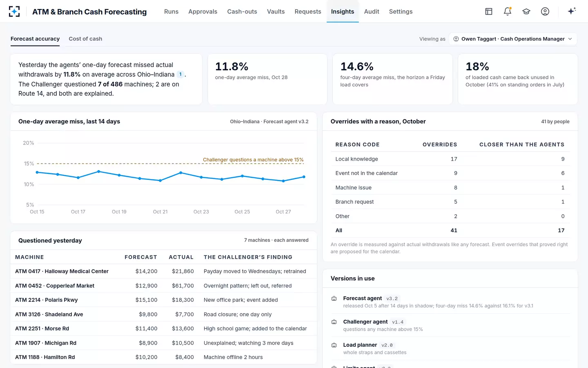Open the Requests tab
Image resolution: width=588 pixels, height=368 pixels.
308,11
